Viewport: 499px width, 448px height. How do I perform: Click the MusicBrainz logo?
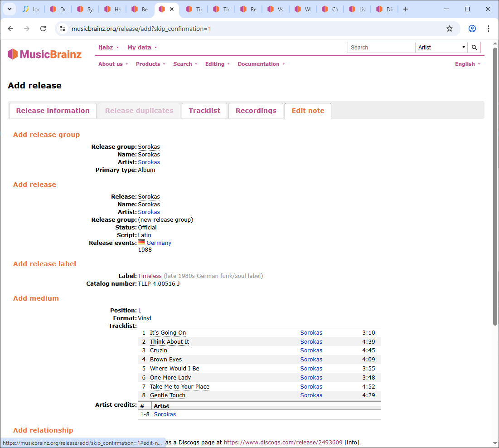point(44,54)
